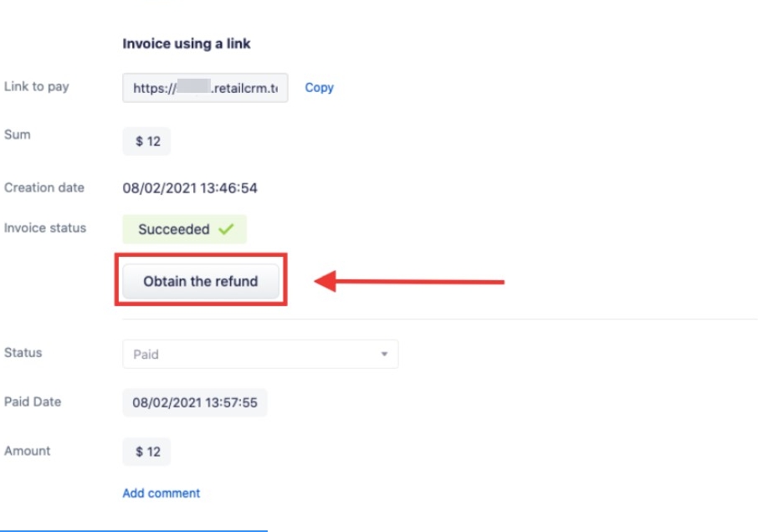The width and height of the screenshot is (758, 532).
Task: Click the Invoice using a link heading
Action: pos(186,43)
